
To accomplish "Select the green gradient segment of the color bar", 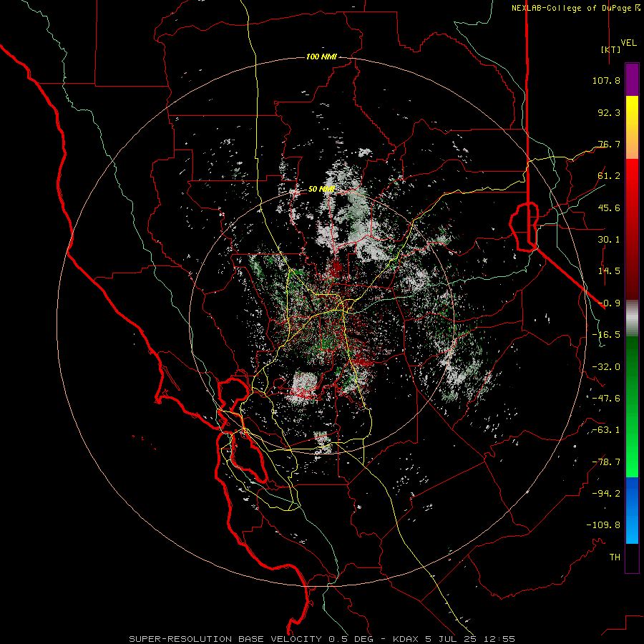I will click(x=632, y=406).
